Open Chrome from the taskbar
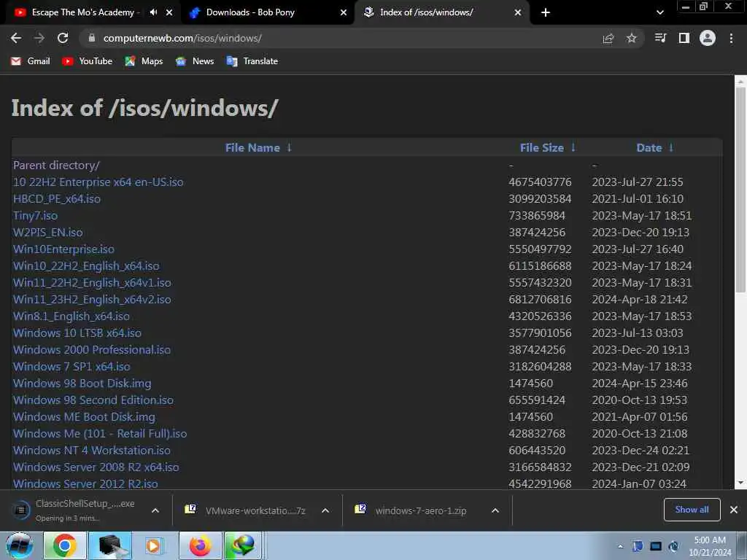This screenshot has width=747, height=560. [x=65, y=545]
